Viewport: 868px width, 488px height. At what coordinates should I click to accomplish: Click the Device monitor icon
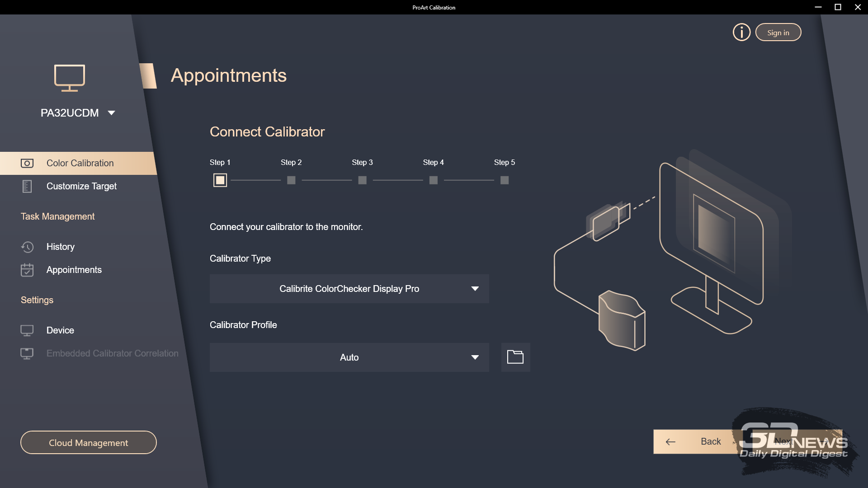(27, 330)
